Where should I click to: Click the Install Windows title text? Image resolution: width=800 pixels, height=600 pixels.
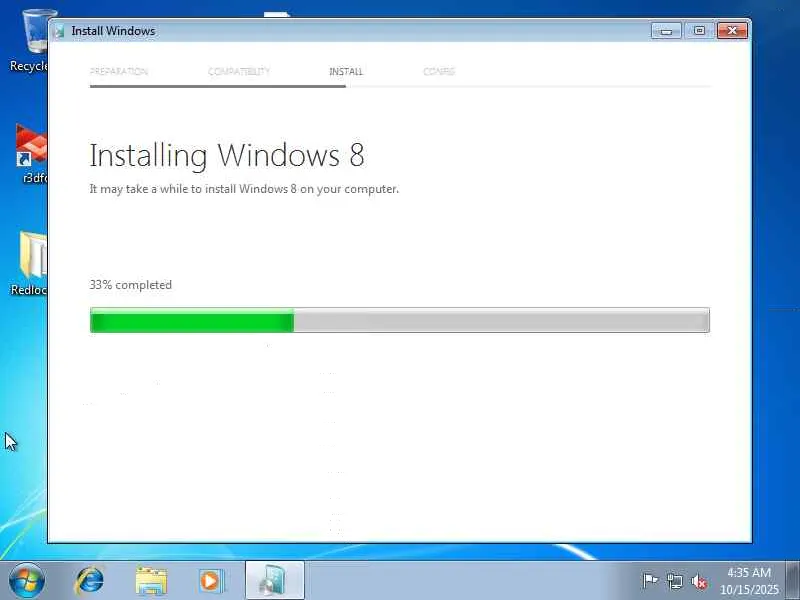(113, 31)
